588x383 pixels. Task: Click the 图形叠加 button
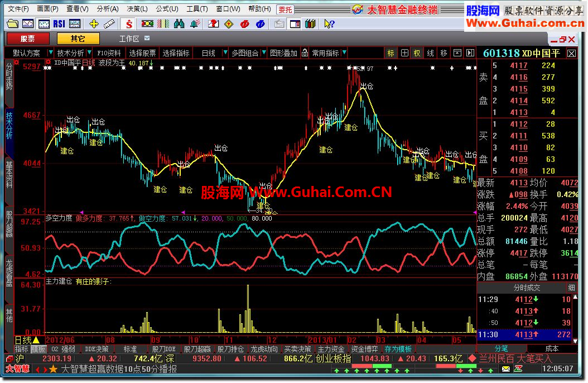pos(283,53)
